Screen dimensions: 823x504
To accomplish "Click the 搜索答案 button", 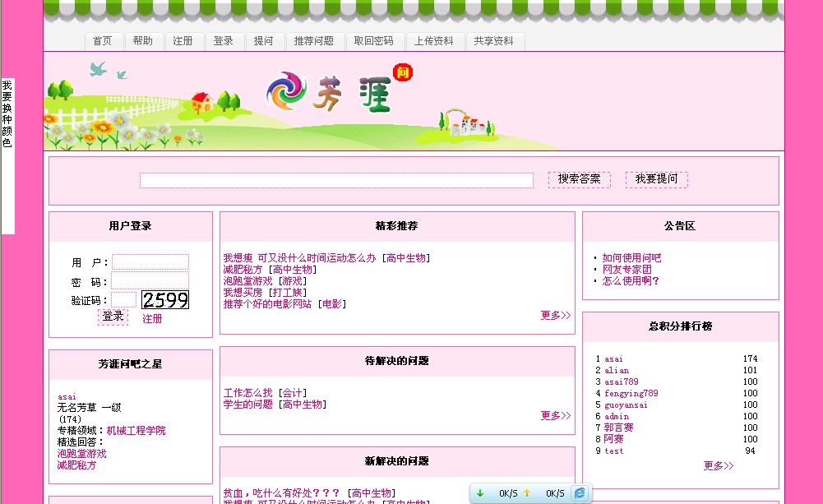I will pos(580,179).
